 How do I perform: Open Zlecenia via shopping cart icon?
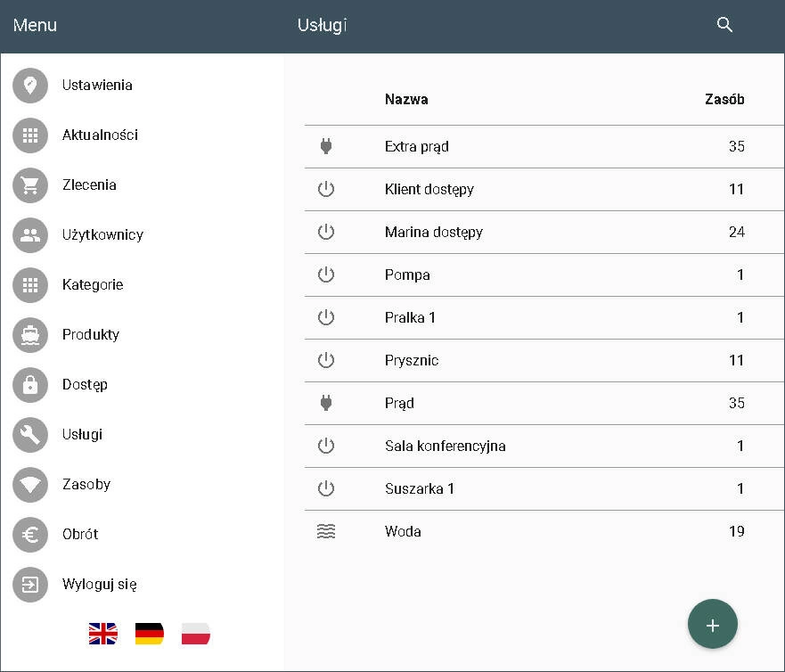tap(30, 185)
